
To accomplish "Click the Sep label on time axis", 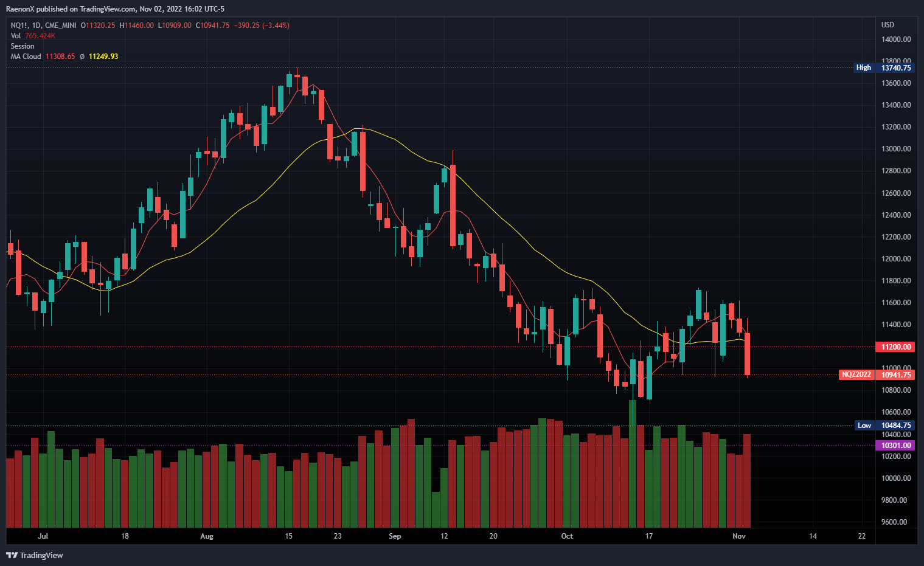I will (x=395, y=536).
